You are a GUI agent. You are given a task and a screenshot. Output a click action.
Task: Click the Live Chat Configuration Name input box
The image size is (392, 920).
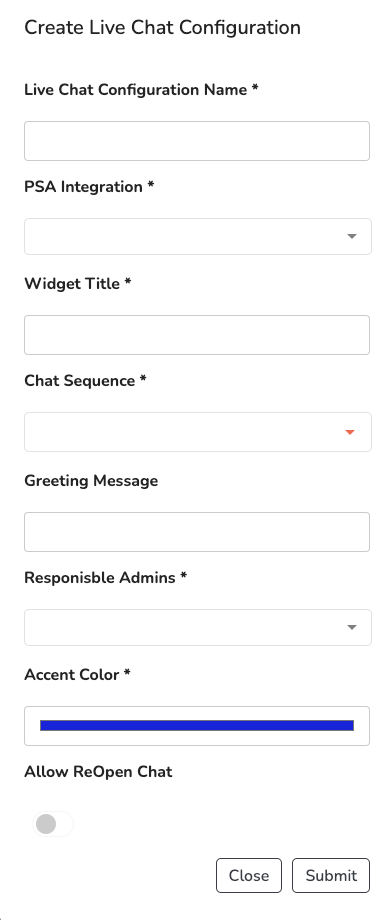(x=197, y=141)
